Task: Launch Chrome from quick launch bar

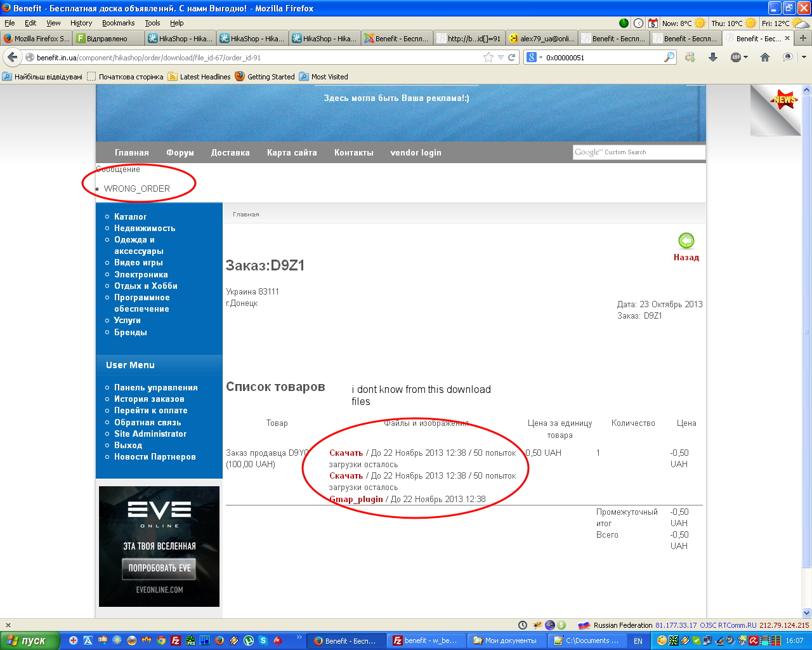Action: click(x=161, y=640)
